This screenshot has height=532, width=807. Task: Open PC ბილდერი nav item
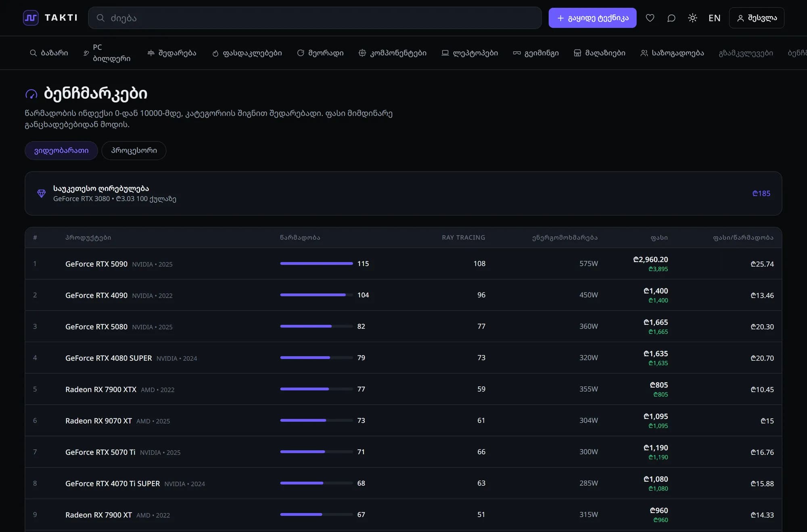click(x=107, y=53)
